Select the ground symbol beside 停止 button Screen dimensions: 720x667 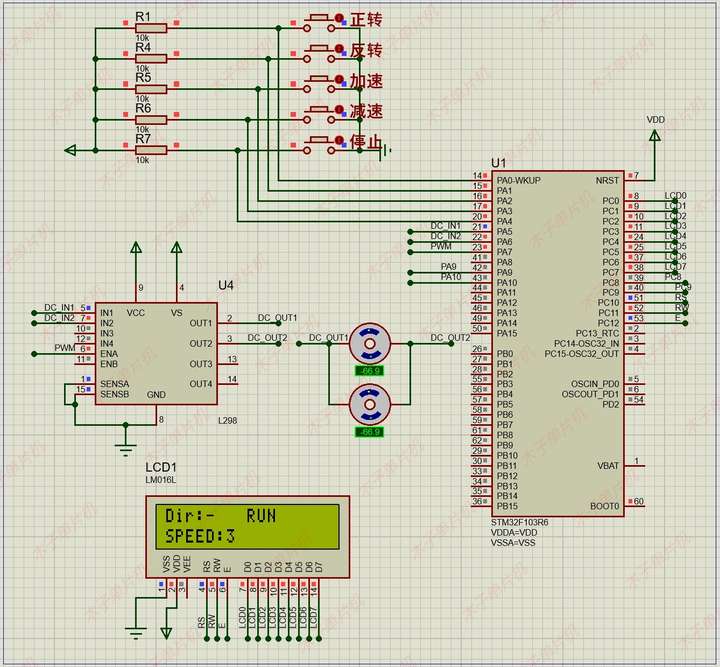pos(386,150)
